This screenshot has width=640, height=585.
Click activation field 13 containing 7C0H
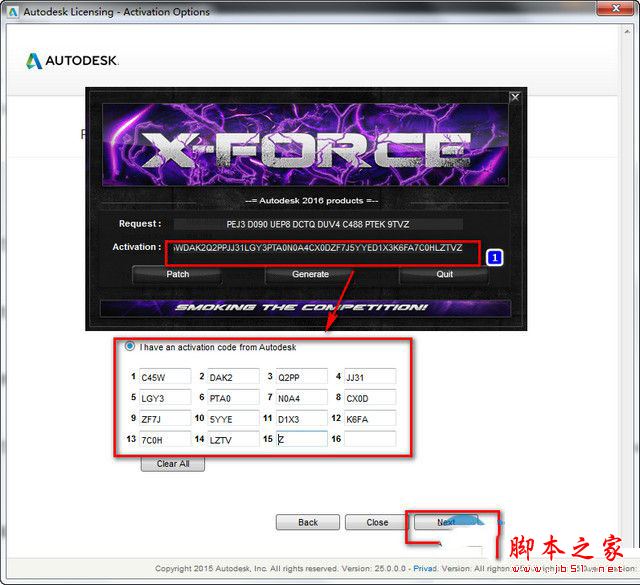165,439
